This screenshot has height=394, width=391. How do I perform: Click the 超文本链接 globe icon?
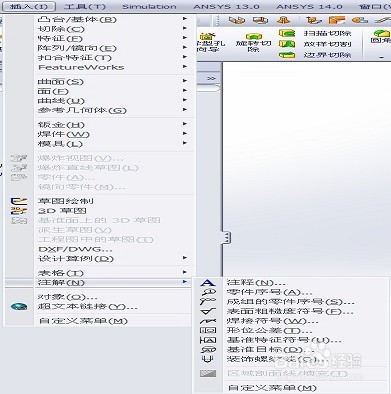tap(19, 307)
